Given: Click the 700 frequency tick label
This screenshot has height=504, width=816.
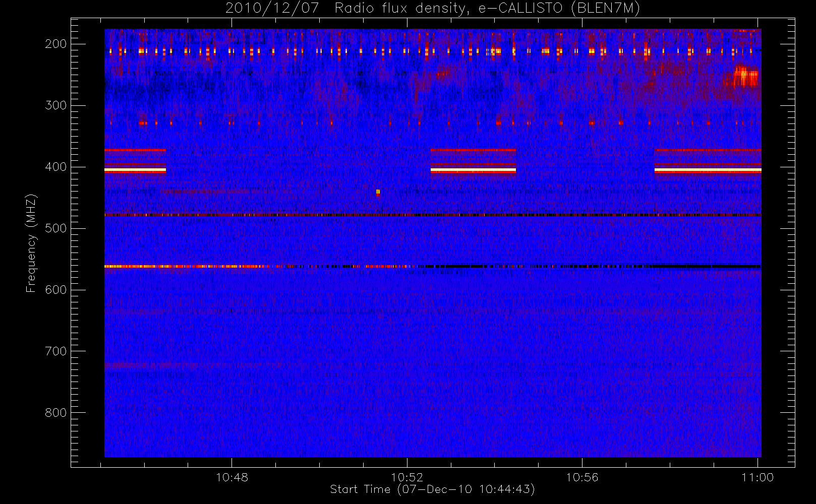Looking at the screenshot, I should 55,351.
